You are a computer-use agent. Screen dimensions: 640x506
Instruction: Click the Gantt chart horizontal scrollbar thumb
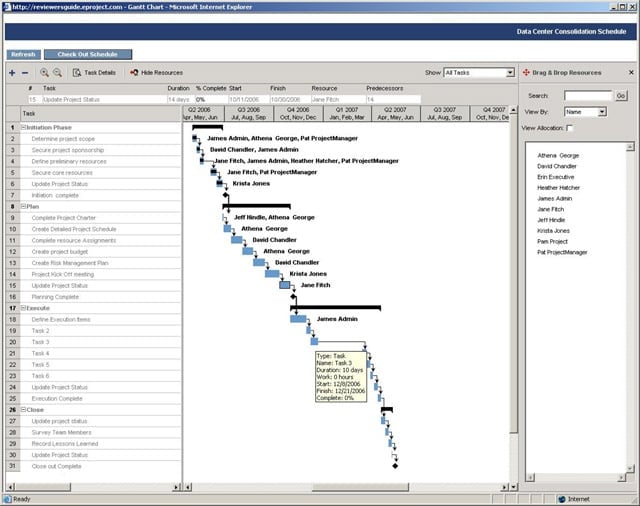point(360,487)
